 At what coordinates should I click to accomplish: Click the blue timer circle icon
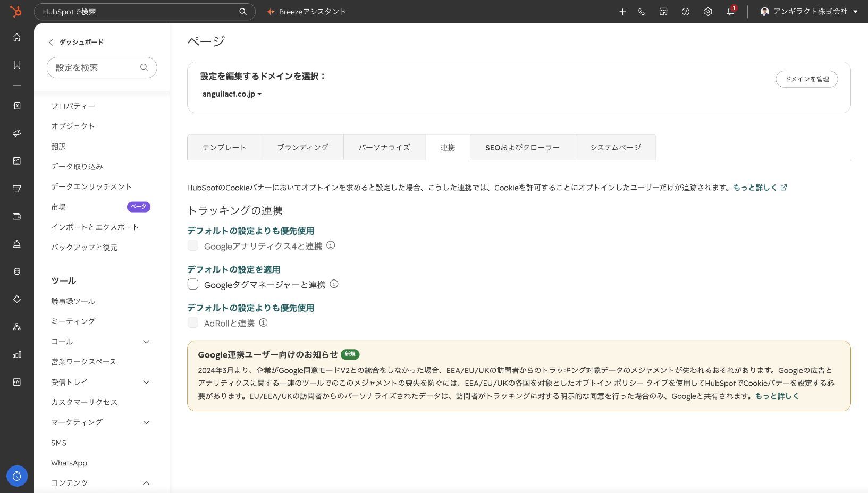17,476
